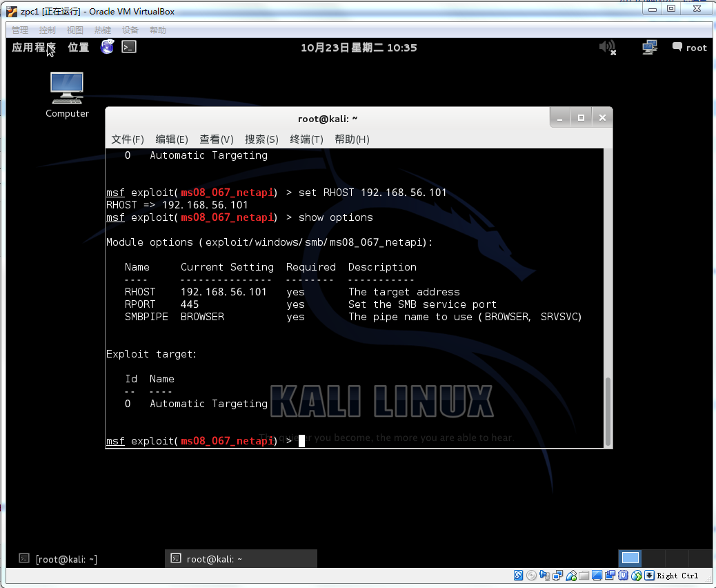The width and height of the screenshot is (716, 588).
Task: Click the terminal vertical scrollbar thumb
Action: (x=608, y=411)
